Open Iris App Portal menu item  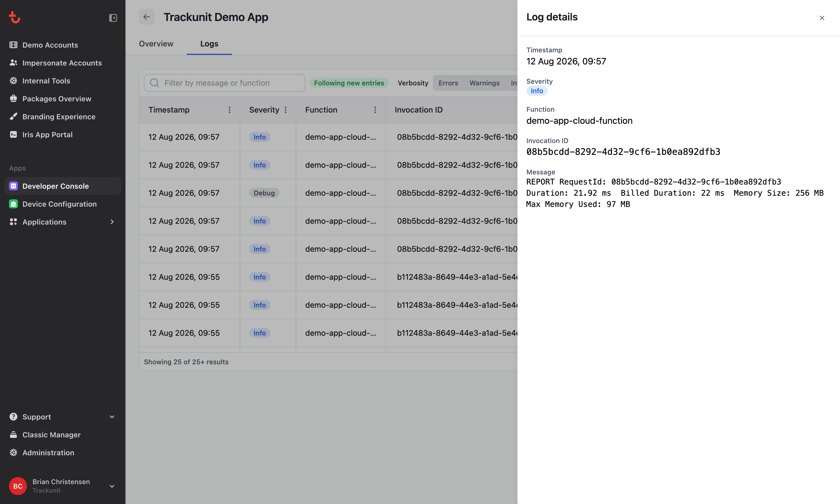[63, 134]
